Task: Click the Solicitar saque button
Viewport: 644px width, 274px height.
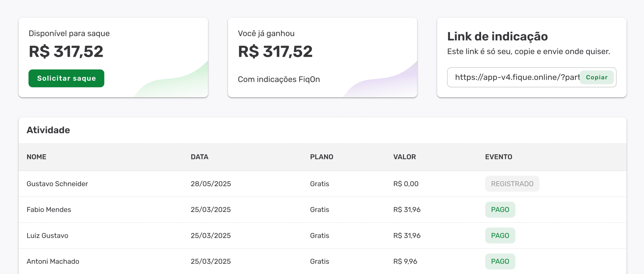Action: [x=66, y=78]
